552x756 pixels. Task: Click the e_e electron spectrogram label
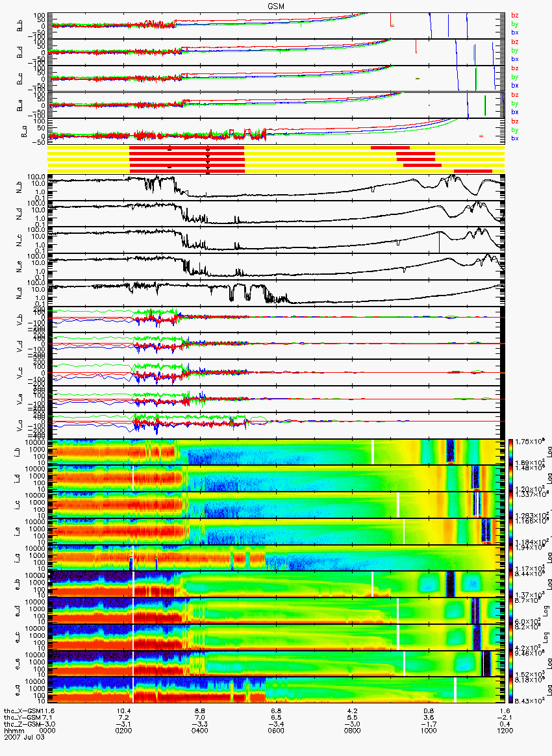(x=18, y=664)
